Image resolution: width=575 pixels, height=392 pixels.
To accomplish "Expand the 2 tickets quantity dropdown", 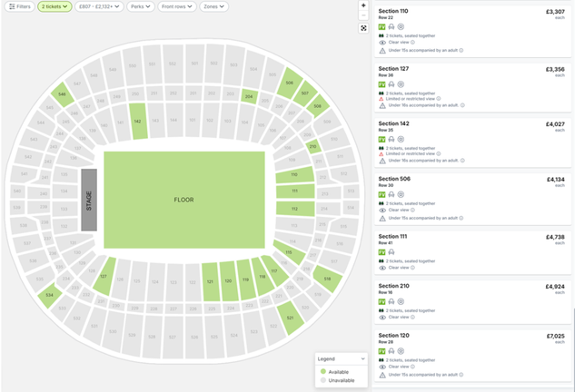I will point(54,6).
